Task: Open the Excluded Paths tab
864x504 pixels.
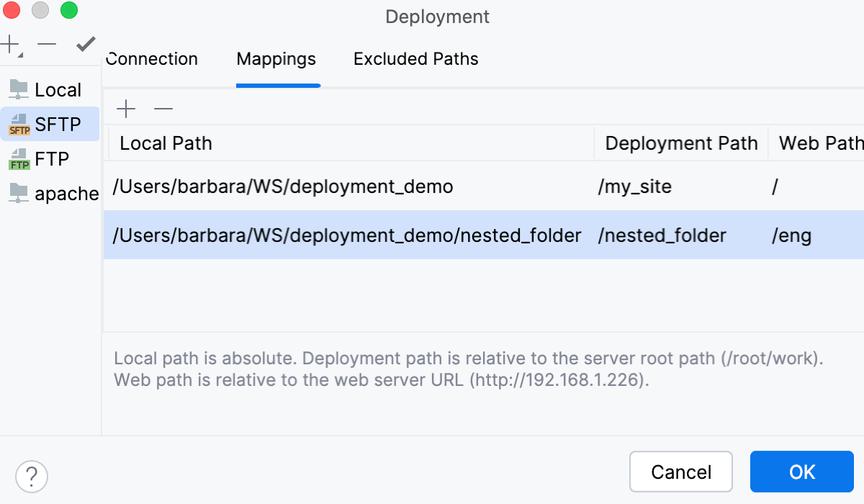Action: click(x=415, y=59)
